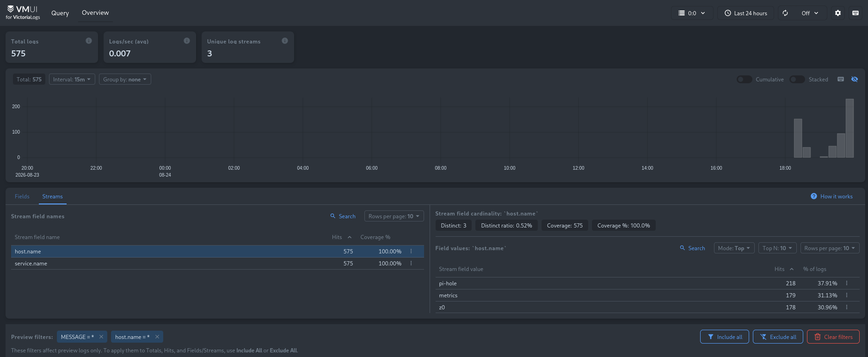
Task: Click the Coverage: 575 chip
Action: click(x=565, y=225)
